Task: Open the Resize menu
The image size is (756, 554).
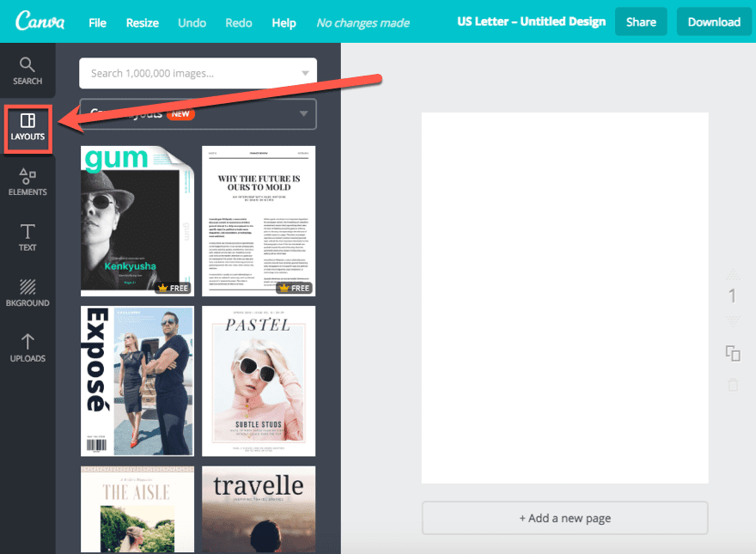Action: [x=142, y=22]
